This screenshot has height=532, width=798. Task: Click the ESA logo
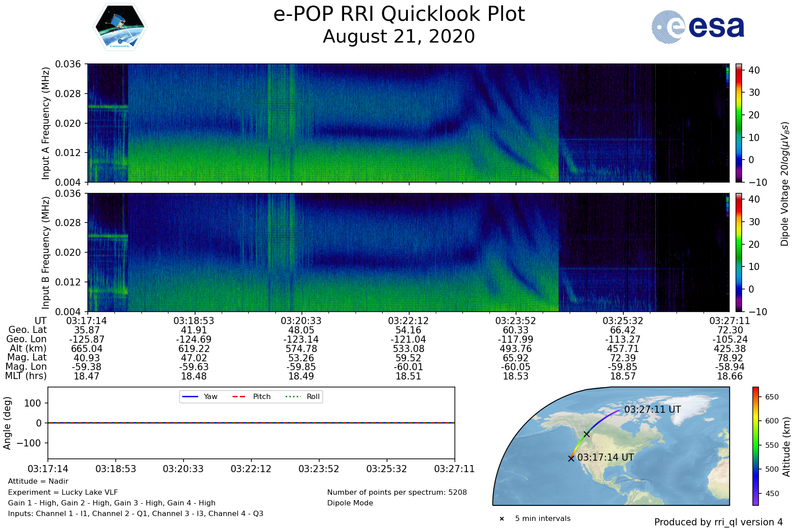click(698, 27)
